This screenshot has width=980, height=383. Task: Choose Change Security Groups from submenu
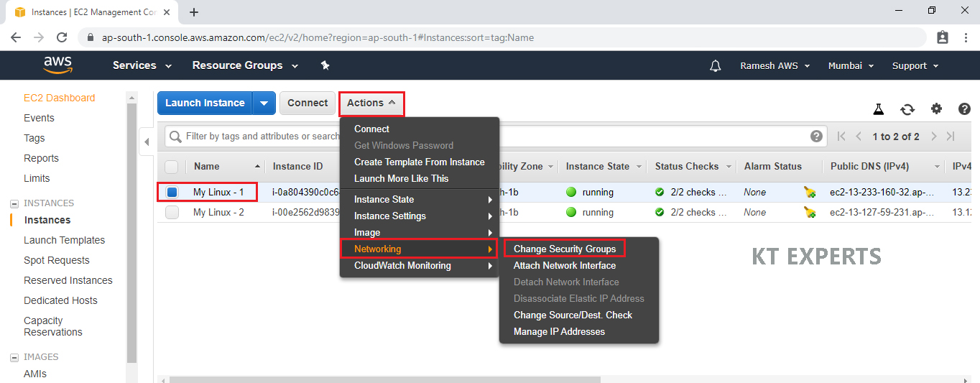[564, 249]
